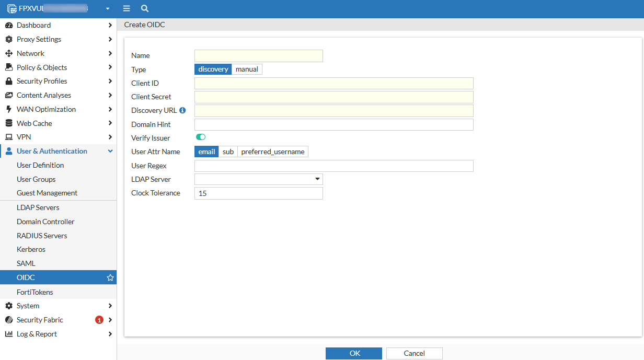Click the Discovery URL info icon
This screenshot has width=644, height=360.
click(x=182, y=110)
